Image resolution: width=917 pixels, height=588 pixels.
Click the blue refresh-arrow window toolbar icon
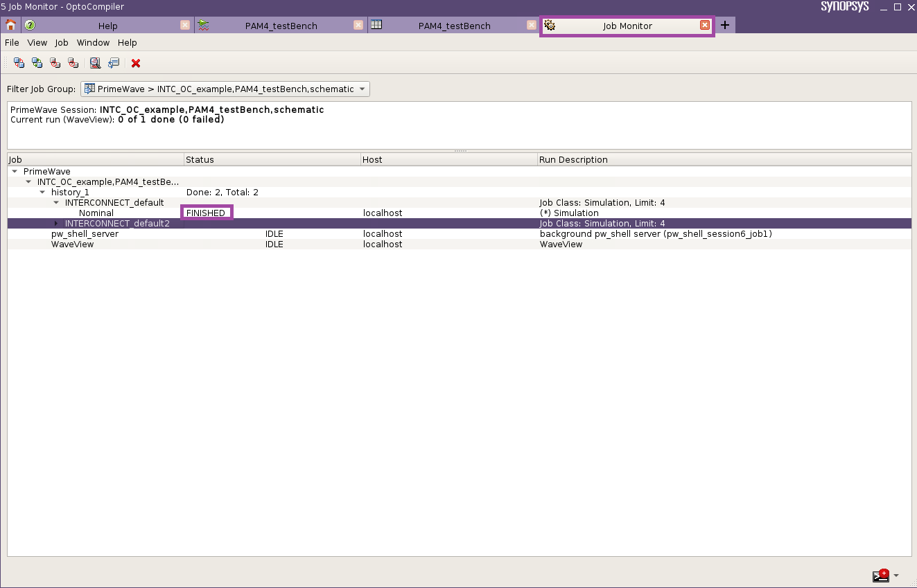click(x=114, y=63)
